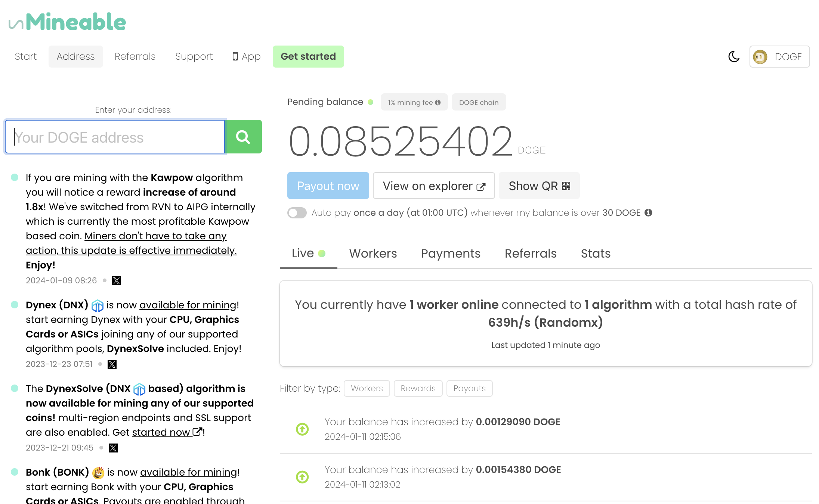Click the Get started button
The height and width of the screenshot is (504, 819).
tap(308, 57)
